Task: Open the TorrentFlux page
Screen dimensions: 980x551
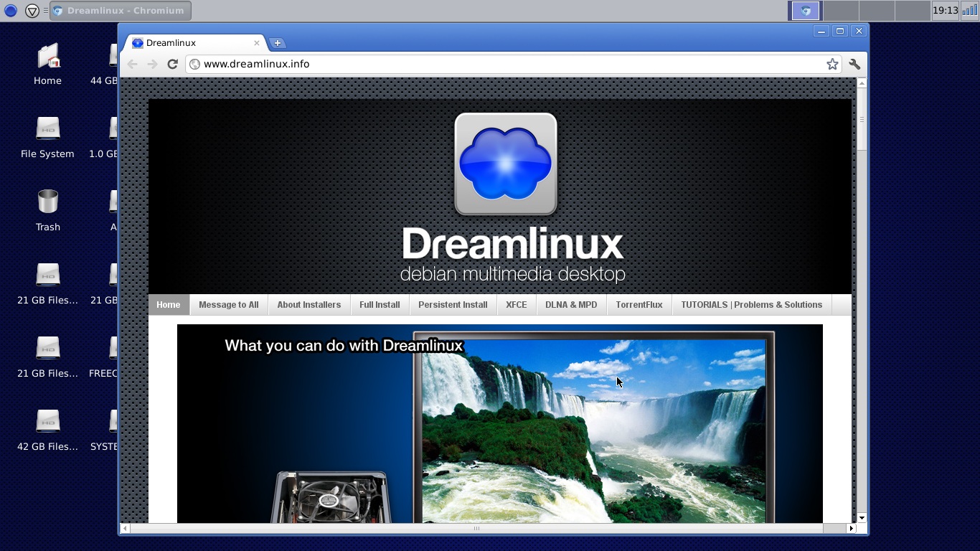Action: coord(639,305)
